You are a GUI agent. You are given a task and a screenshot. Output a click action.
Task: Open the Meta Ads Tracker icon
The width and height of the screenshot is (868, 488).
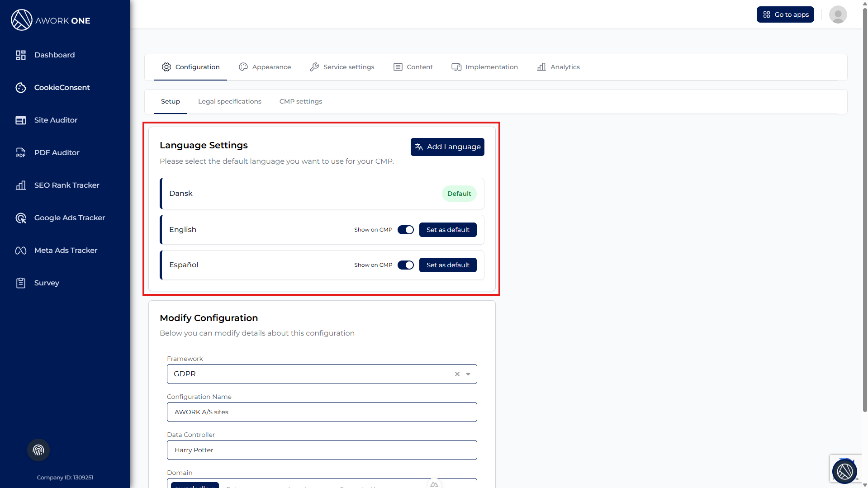tap(21, 251)
